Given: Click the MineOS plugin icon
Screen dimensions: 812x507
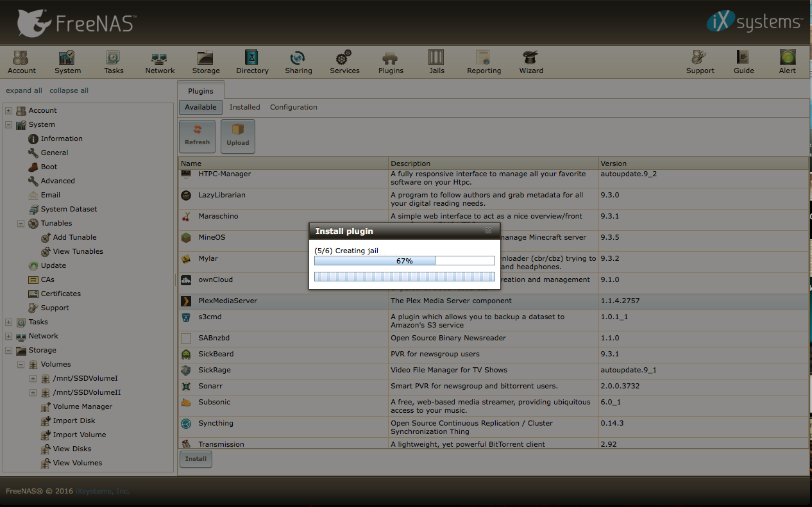Looking at the screenshot, I should 186,238.
